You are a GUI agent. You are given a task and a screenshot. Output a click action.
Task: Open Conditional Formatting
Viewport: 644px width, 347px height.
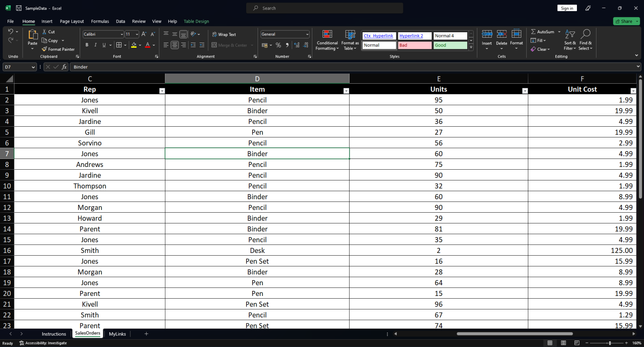[327, 40]
